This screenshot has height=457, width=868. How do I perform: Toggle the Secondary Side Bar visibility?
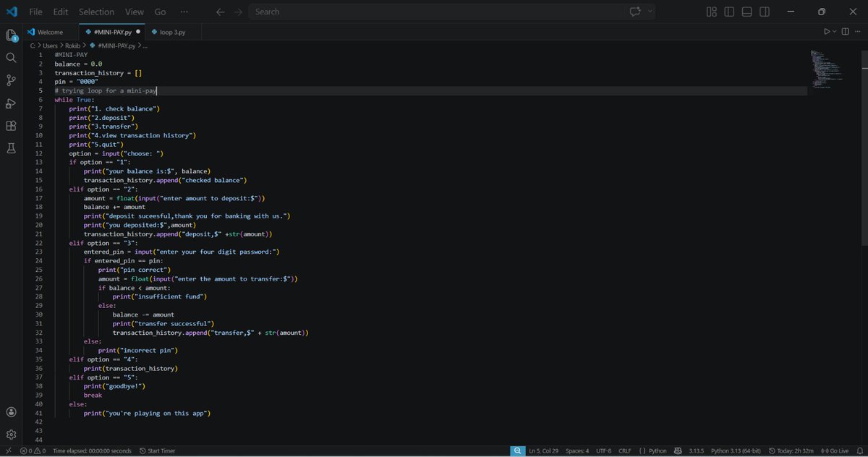[x=765, y=12]
